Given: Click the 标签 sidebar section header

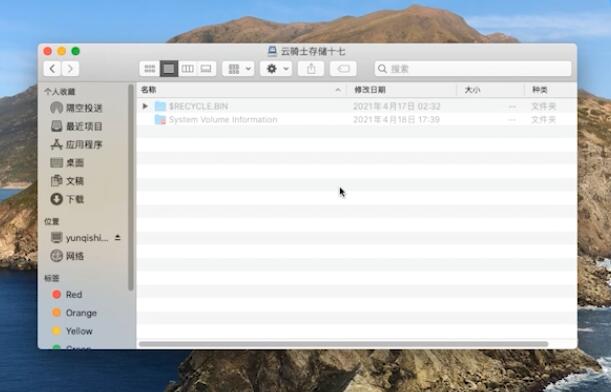Looking at the screenshot, I should pyautogui.click(x=51, y=278).
